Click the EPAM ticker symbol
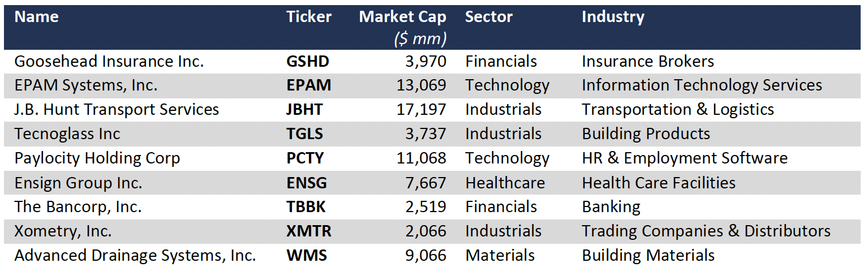Viewport: 868px width, 267px height. click(309, 85)
